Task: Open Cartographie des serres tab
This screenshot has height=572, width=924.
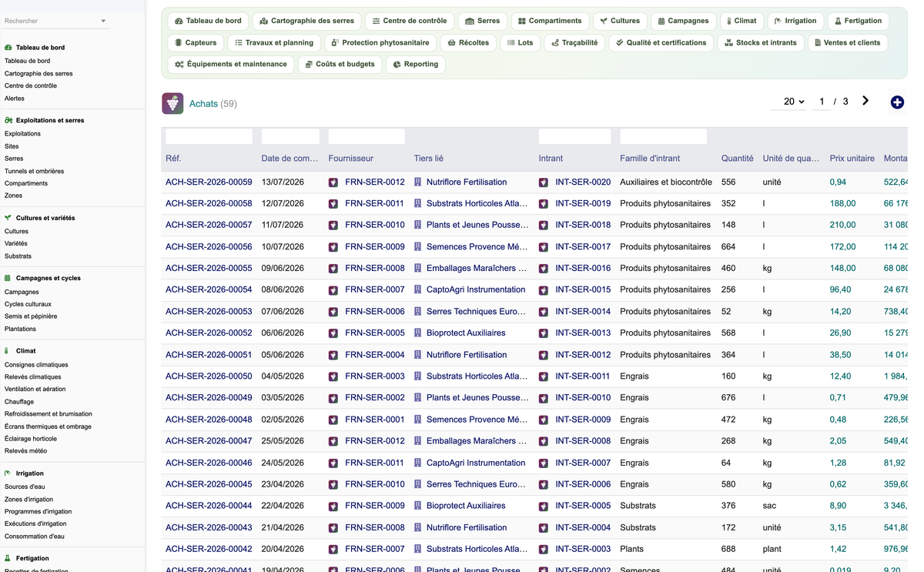Action: pos(306,21)
